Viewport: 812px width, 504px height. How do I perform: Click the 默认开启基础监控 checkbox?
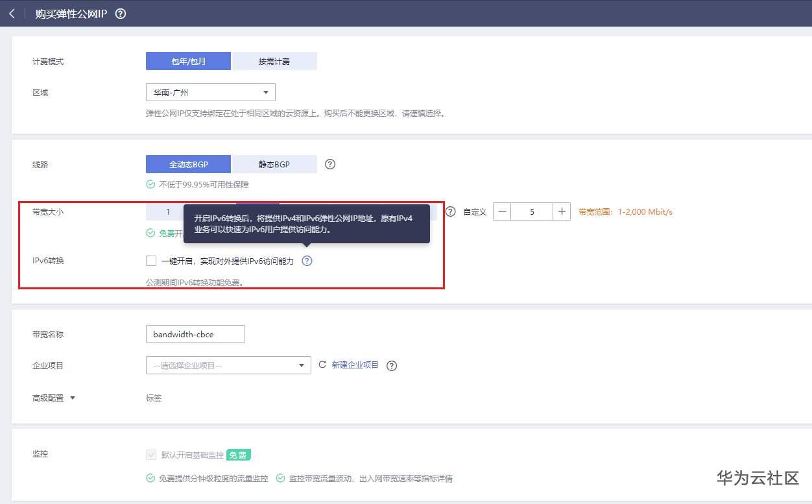point(151,455)
